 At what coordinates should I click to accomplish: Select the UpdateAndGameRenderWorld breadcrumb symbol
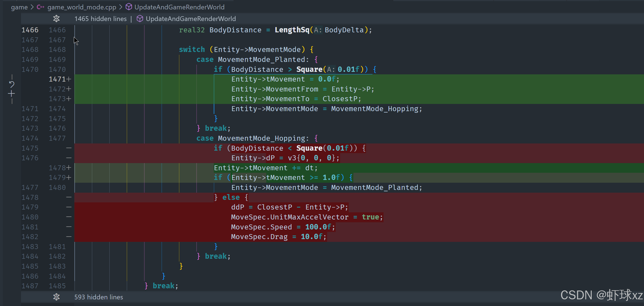click(x=179, y=7)
